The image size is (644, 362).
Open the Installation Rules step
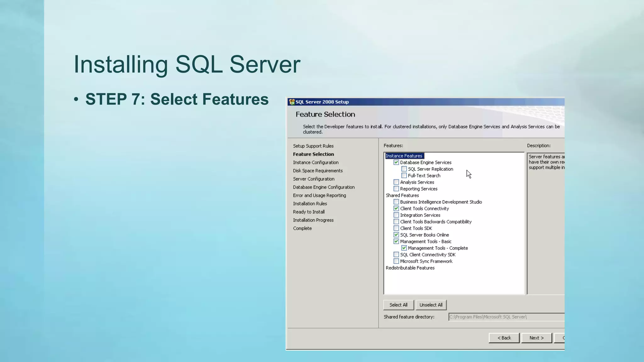coord(310,204)
